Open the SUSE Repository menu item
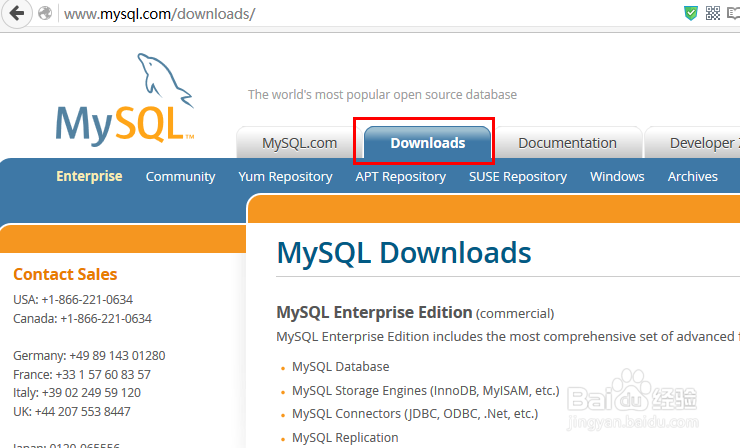The height and width of the screenshot is (448, 740). 517,177
